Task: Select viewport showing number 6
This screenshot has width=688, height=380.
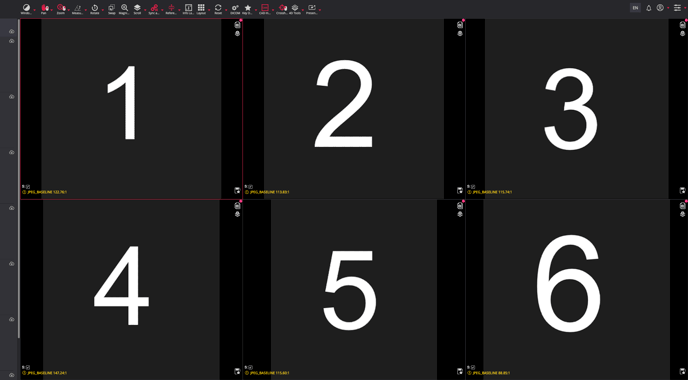Action: click(577, 290)
